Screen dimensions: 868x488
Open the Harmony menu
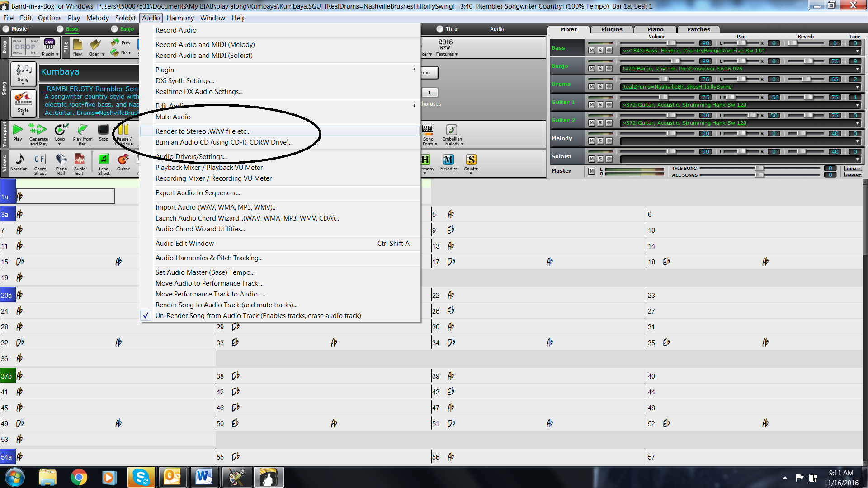pyautogui.click(x=180, y=18)
